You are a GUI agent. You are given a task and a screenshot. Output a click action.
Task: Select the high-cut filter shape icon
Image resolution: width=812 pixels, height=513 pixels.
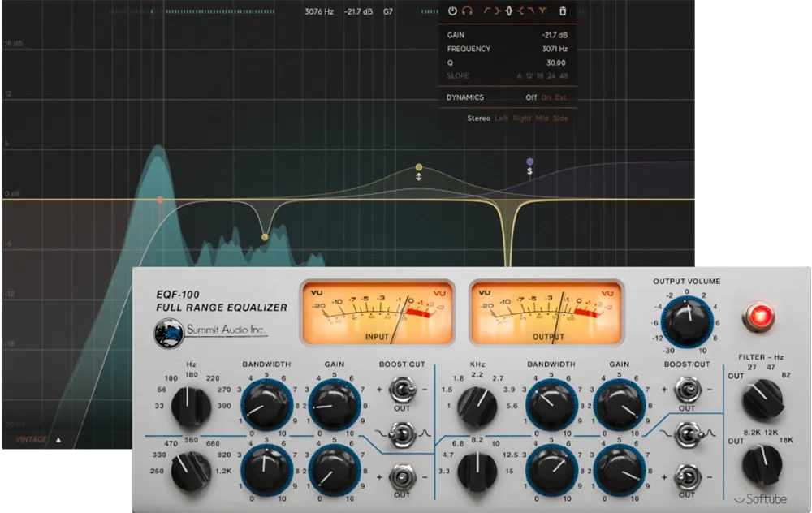pyautogui.click(x=531, y=11)
